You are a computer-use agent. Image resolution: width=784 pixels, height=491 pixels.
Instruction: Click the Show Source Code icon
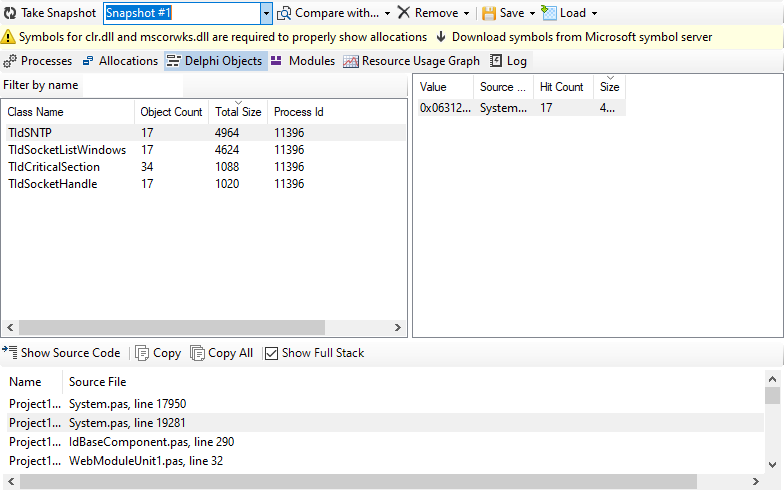pyautogui.click(x=9, y=353)
